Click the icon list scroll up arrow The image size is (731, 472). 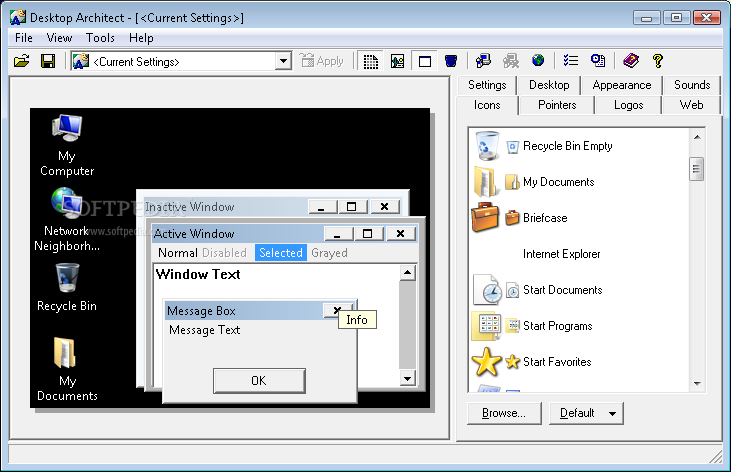(x=697, y=137)
